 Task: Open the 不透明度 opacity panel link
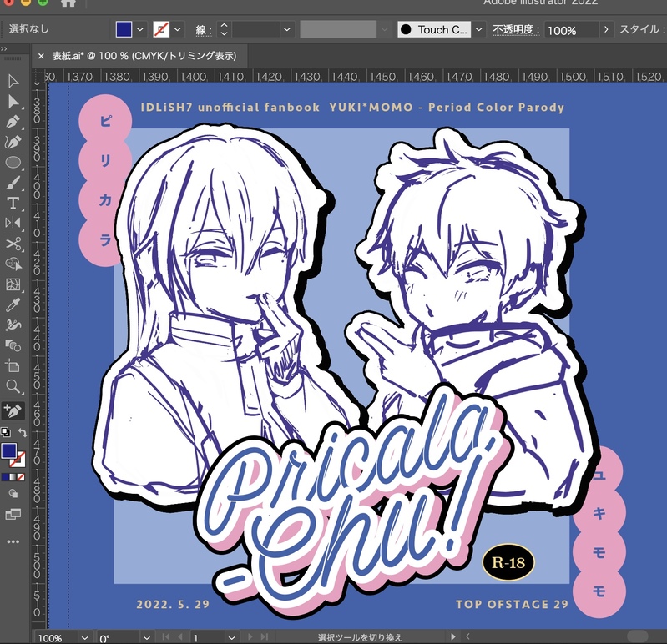516,29
